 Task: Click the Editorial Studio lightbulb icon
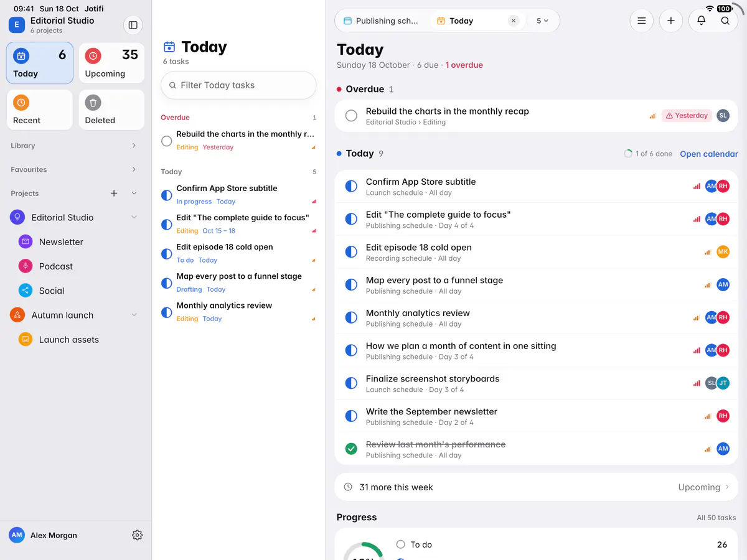pos(17,217)
